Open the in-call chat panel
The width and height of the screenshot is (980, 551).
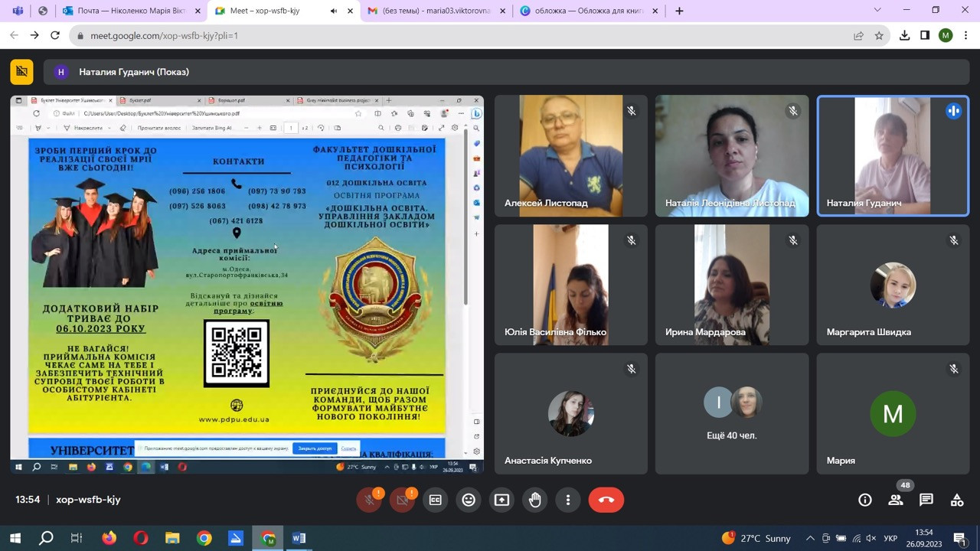(x=926, y=500)
